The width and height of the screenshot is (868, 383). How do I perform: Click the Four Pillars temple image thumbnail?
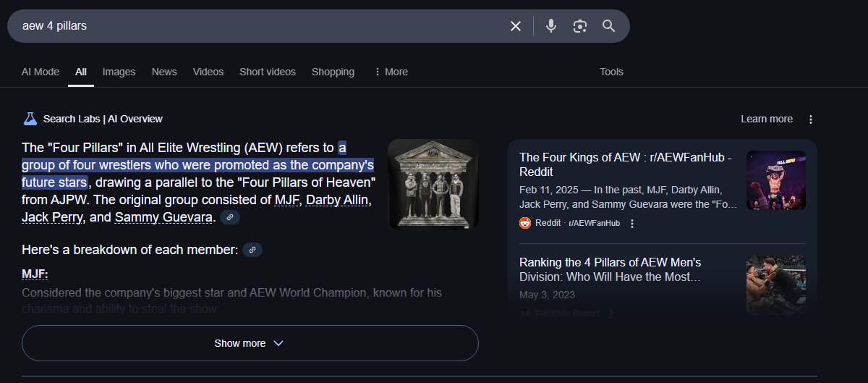pos(433,184)
